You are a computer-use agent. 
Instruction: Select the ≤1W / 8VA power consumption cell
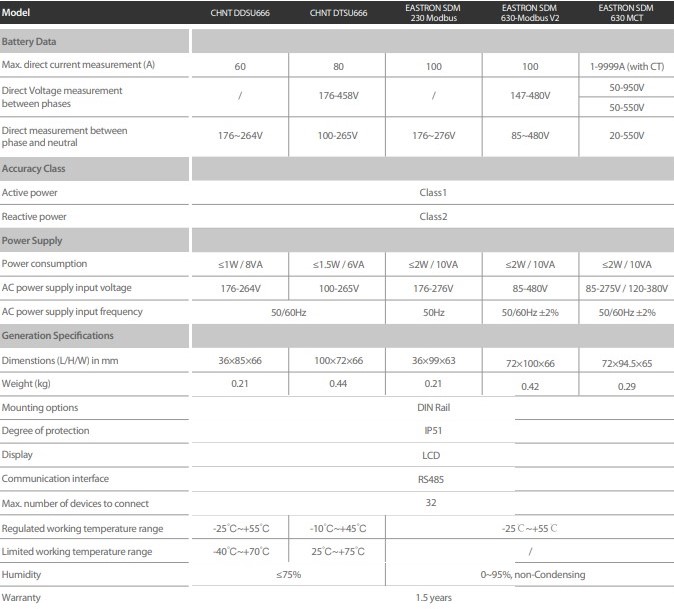click(x=240, y=265)
